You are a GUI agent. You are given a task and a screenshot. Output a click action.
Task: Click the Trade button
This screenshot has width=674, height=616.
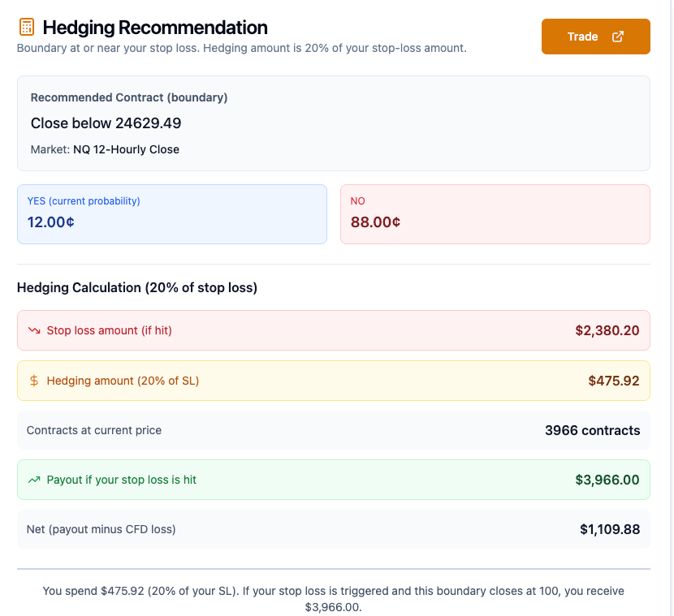[595, 36]
